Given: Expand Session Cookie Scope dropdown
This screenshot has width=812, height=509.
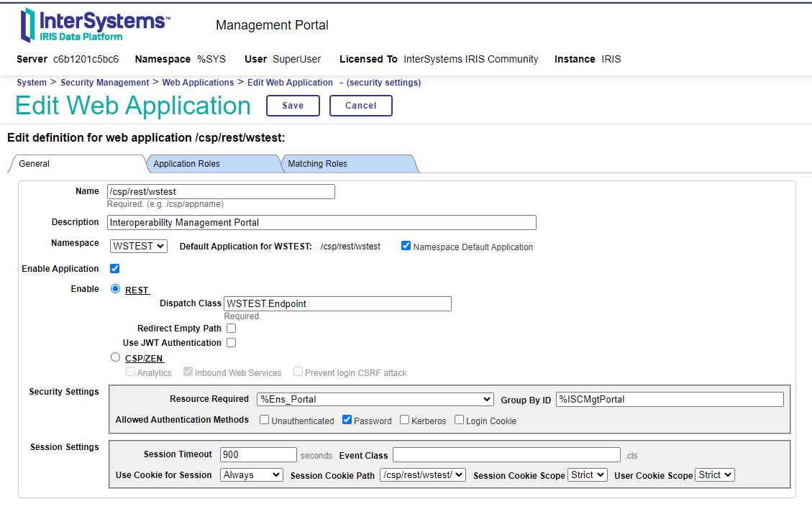Looking at the screenshot, I should coord(588,474).
